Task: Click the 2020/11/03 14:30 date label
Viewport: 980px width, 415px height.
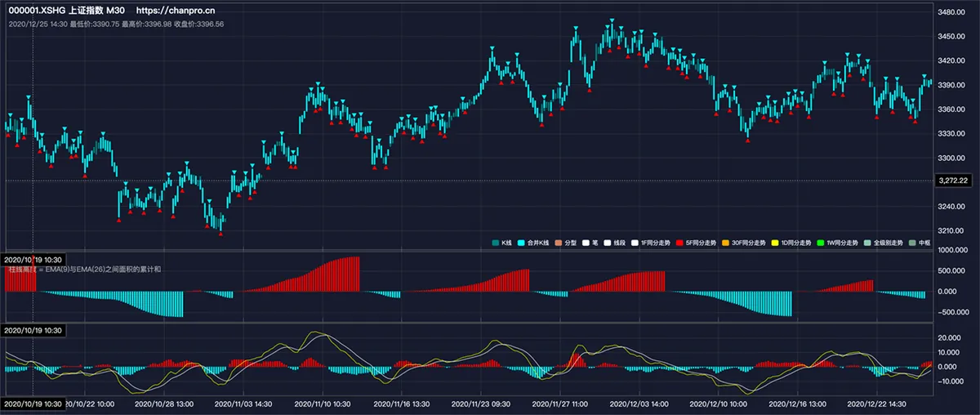Action: point(243,404)
